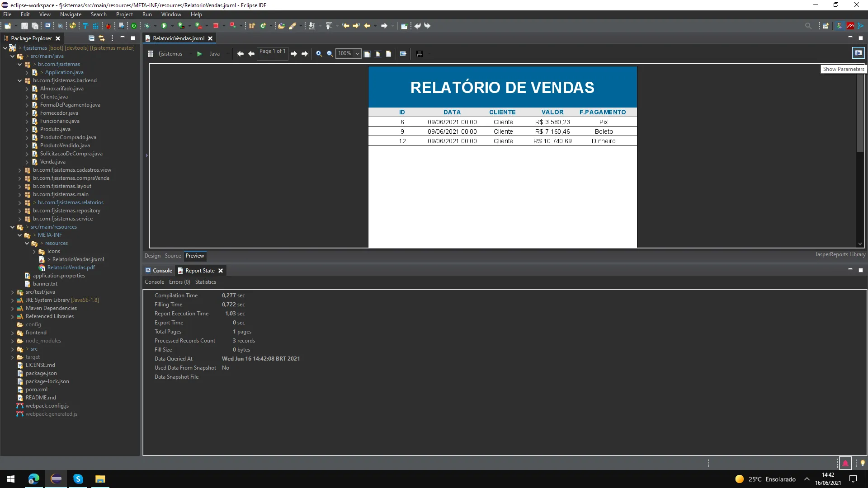This screenshot has width=868, height=488.
Task: Click the export/save report disk icon
Action: (420, 54)
